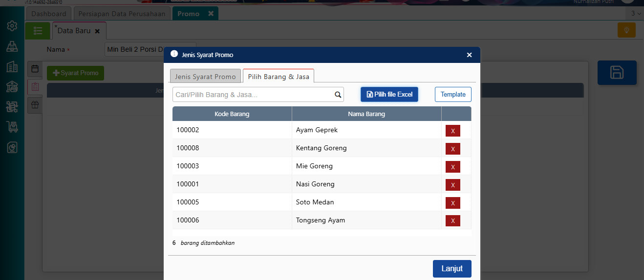Click the Kentang Goreng name cell
Image resolution: width=644 pixels, height=280 pixels.
(366, 148)
